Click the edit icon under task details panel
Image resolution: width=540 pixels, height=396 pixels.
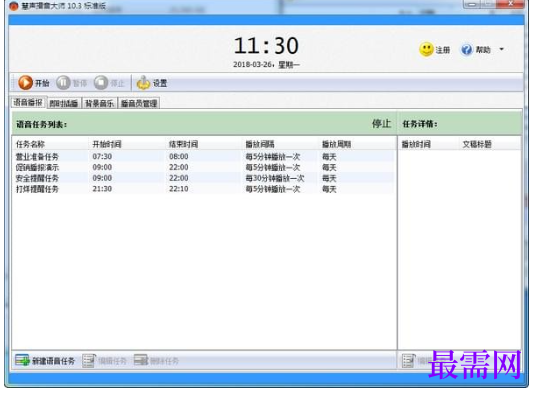coord(409,361)
